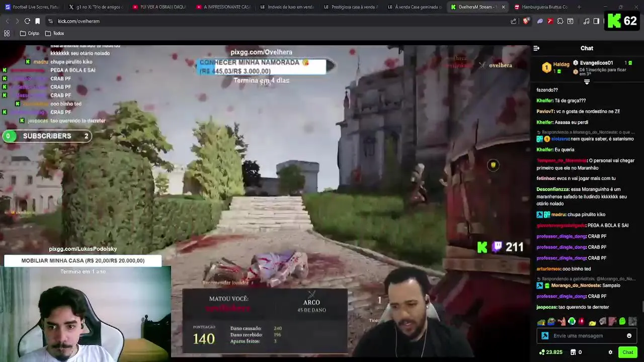644x362 pixels.
Task: Open a new browser tab with plus
Action: click(x=579, y=7)
